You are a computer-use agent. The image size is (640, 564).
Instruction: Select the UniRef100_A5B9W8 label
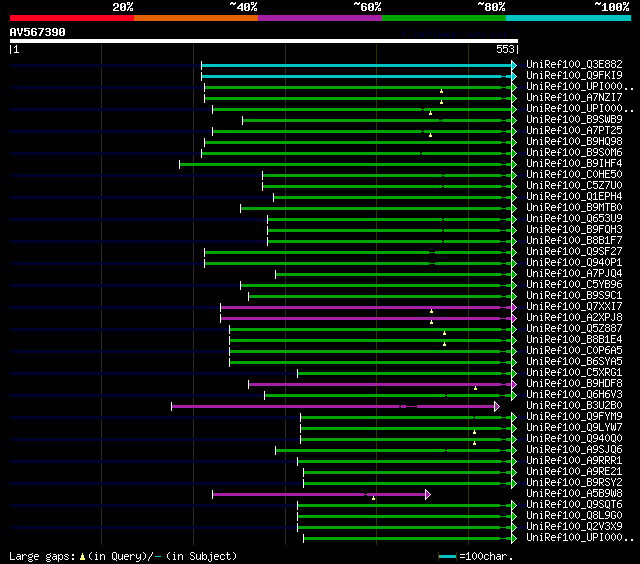(x=574, y=494)
